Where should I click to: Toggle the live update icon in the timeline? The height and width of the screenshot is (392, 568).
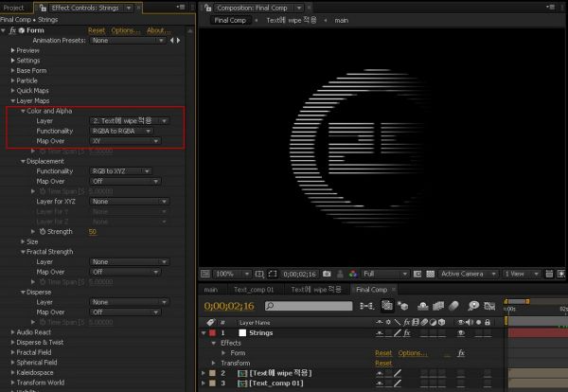coord(387,306)
